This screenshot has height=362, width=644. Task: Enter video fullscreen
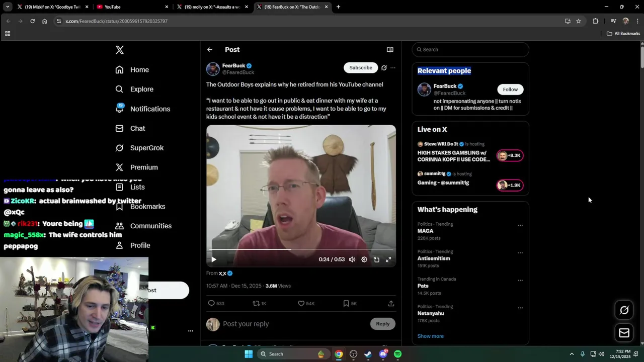388,259
